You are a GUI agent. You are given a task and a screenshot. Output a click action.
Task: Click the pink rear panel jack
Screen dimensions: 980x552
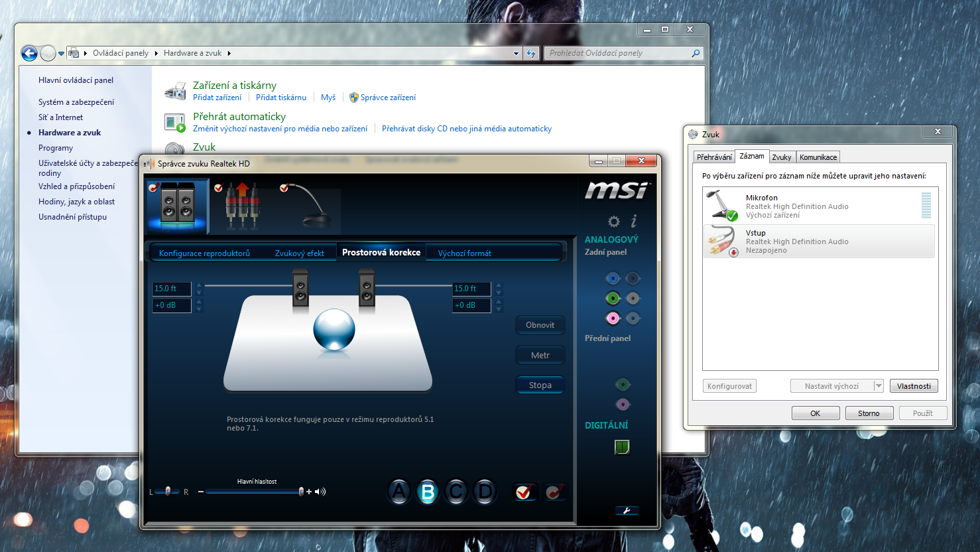[x=613, y=318]
